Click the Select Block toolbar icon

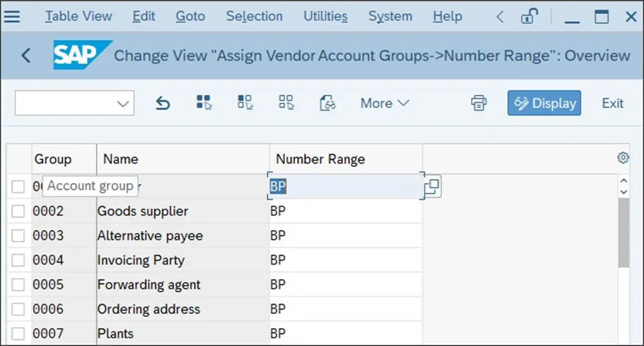(x=245, y=103)
